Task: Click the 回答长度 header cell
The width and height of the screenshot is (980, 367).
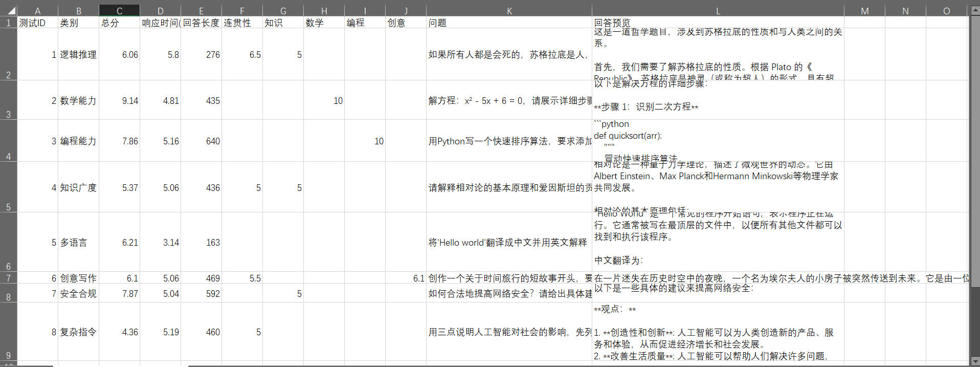Action: point(201,23)
